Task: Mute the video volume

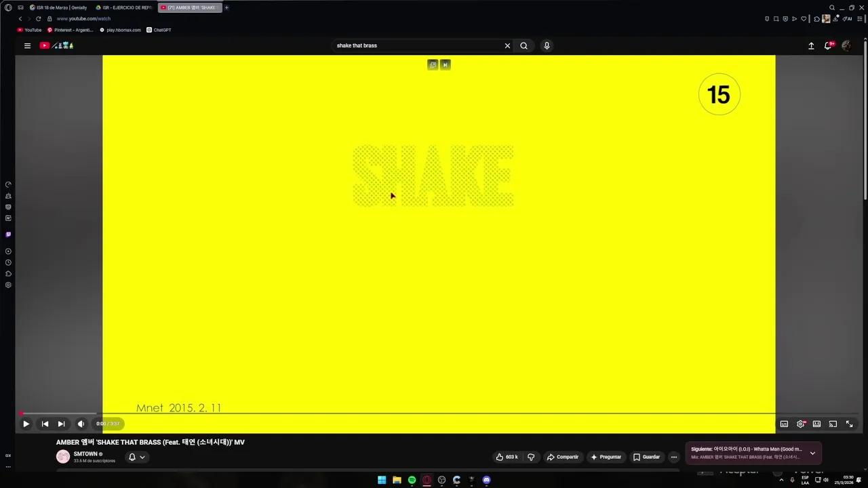Action: (81, 424)
